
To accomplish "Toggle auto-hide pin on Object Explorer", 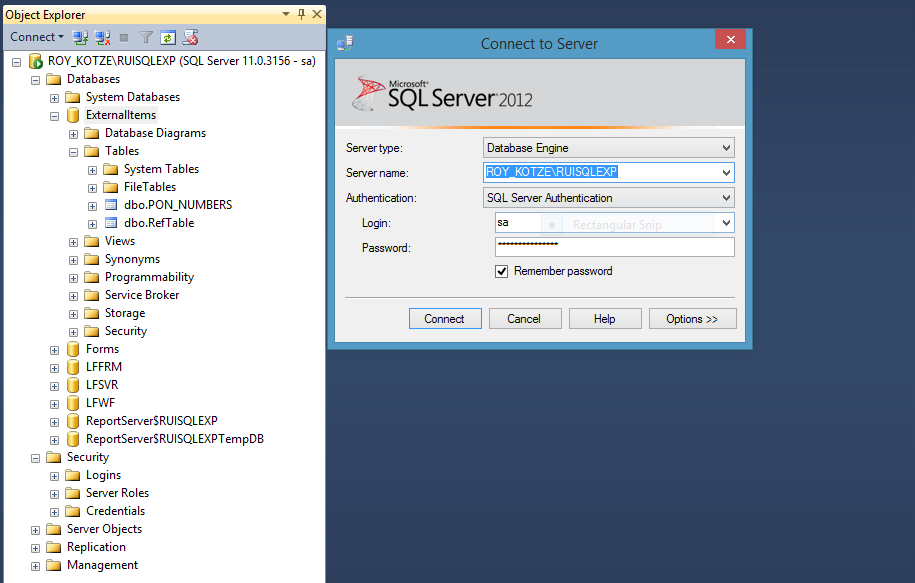I will [x=301, y=14].
